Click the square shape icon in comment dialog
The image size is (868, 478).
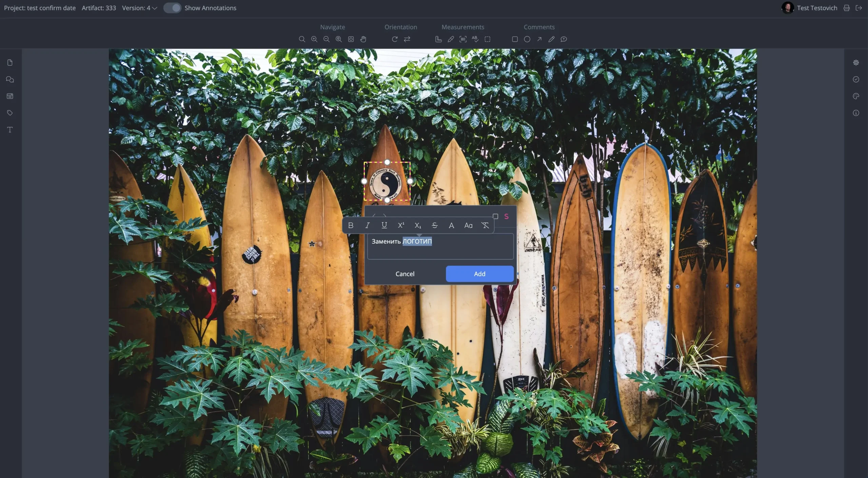pos(495,216)
